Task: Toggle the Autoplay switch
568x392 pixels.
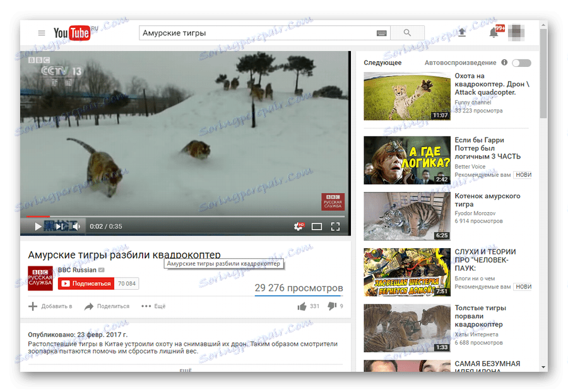Action: click(522, 62)
